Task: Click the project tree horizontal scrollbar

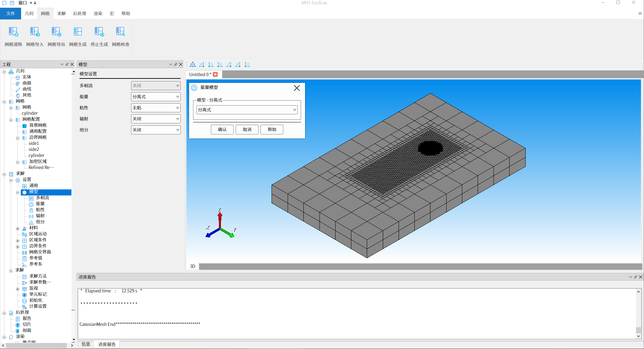Action: pos(36,345)
